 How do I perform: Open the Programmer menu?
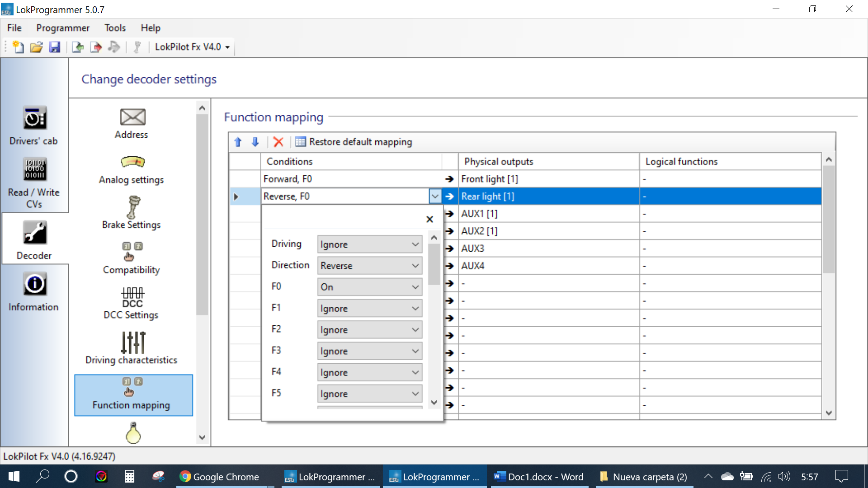[x=63, y=28]
